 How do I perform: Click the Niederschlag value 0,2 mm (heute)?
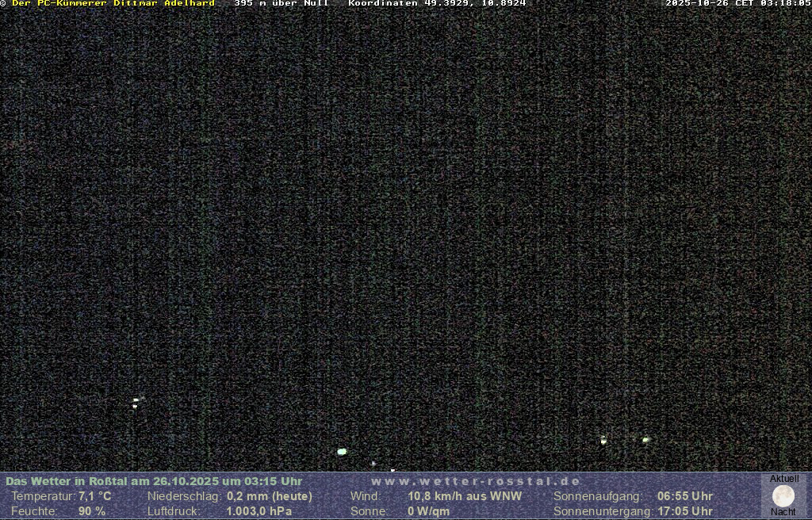click(270, 496)
